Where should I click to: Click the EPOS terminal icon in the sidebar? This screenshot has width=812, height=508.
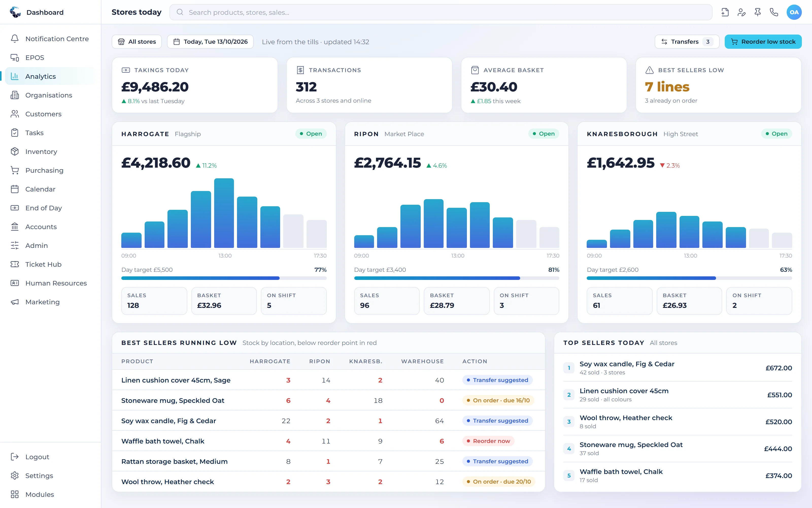[x=15, y=57]
